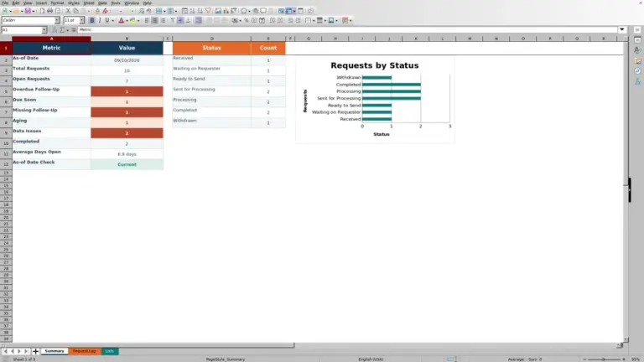Viewport: 644px width, 362px height.
Task: Select column D header
Action: click(212, 39)
